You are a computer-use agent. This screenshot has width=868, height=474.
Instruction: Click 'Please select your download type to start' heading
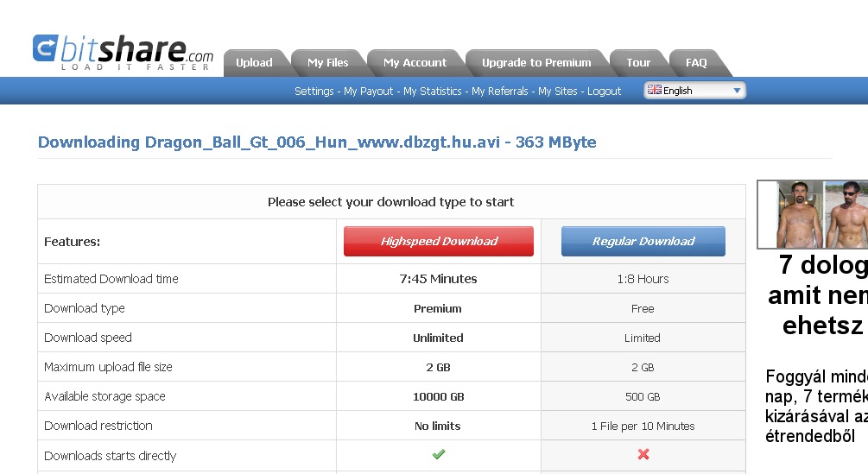(391, 202)
